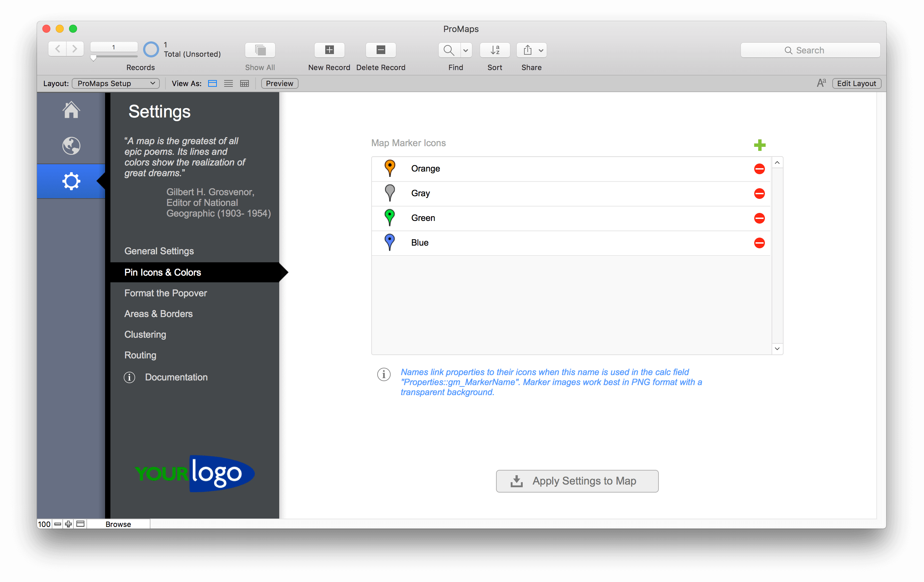
Task: Open Areas & Borders settings
Action: [x=158, y=314]
